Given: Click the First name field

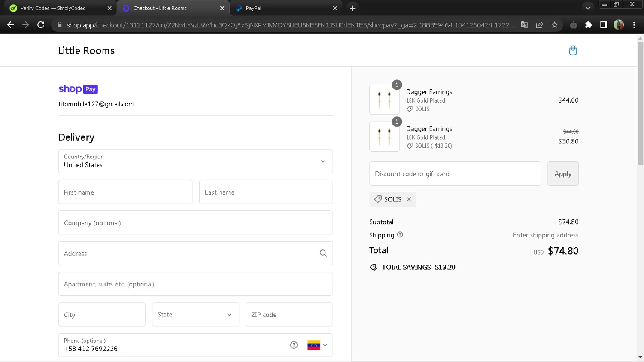Looking at the screenshot, I should [x=125, y=192].
